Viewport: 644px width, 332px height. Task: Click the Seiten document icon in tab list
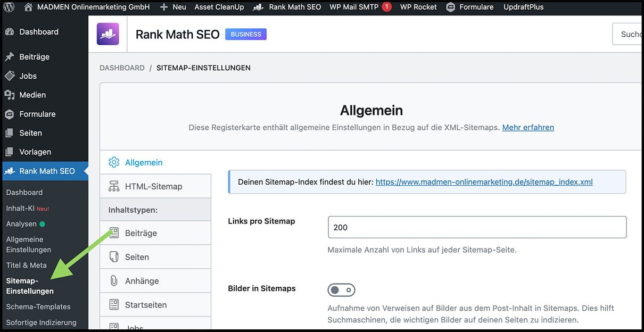(114, 257)
